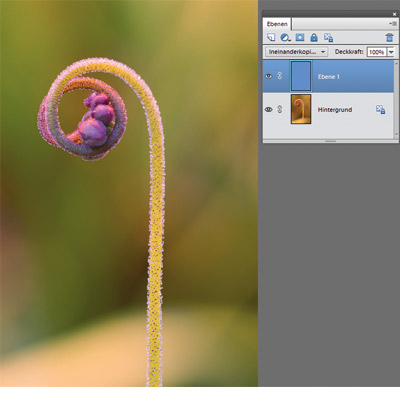400x400 pixels.
Task: Open the Ebenen panel flyout menu
Action: point(392,24)
